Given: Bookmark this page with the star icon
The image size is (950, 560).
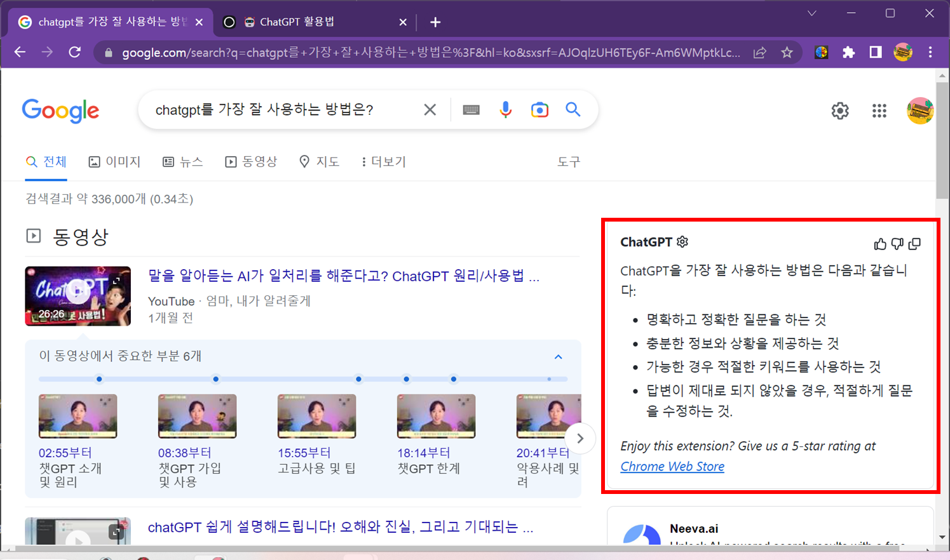Looking at the screenshot, I should click(x=787, y=53).
